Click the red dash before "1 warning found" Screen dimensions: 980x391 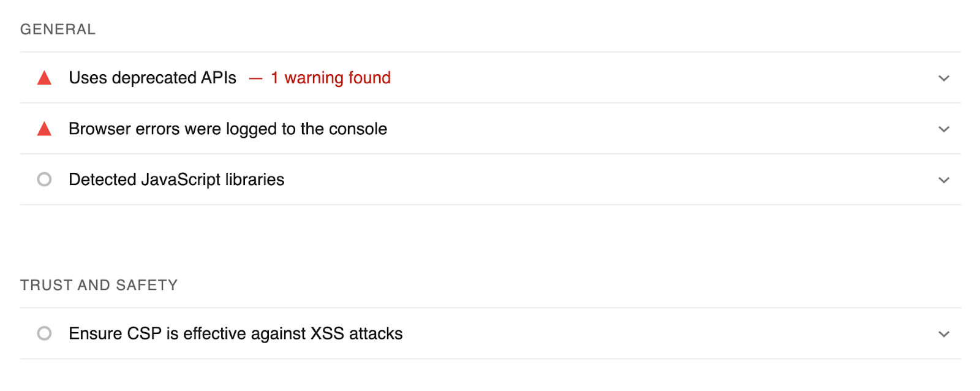click(255, 78)
